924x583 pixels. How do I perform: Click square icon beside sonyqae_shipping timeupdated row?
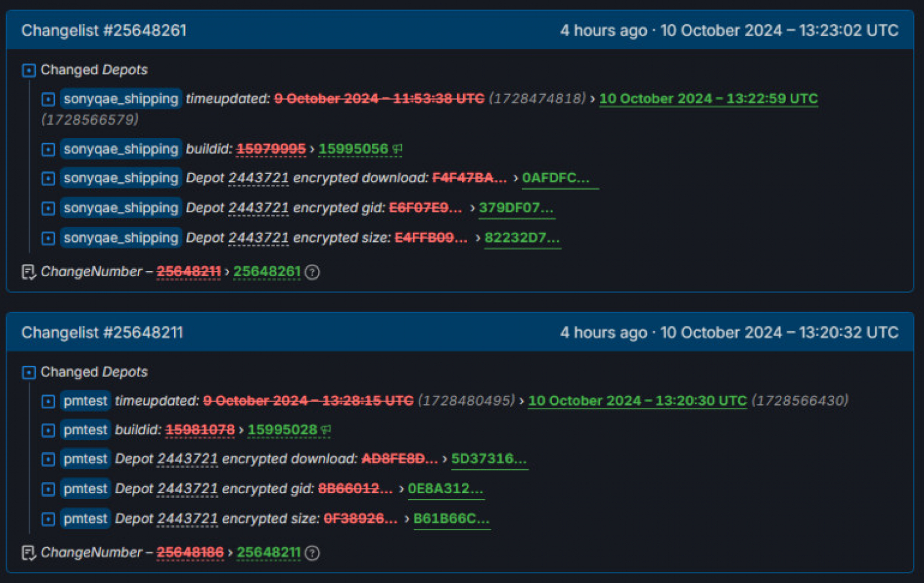point(49,99)
